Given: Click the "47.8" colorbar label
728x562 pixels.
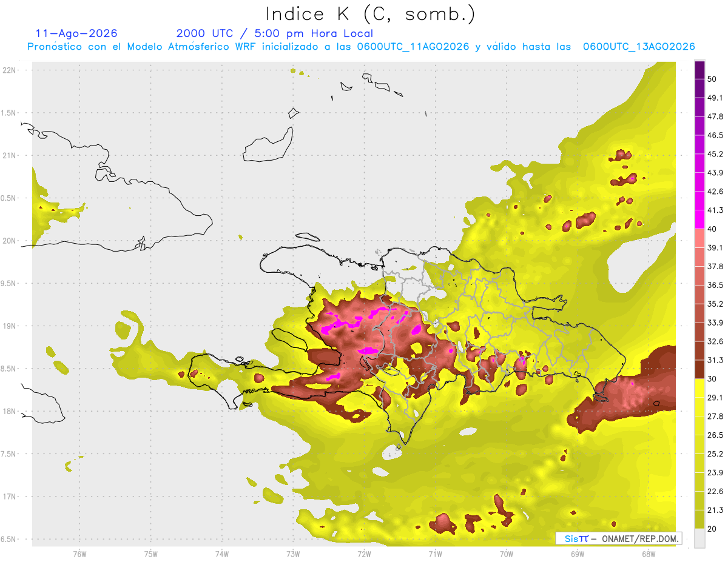Looking at the screenshot, I should (x=715, y=116).
